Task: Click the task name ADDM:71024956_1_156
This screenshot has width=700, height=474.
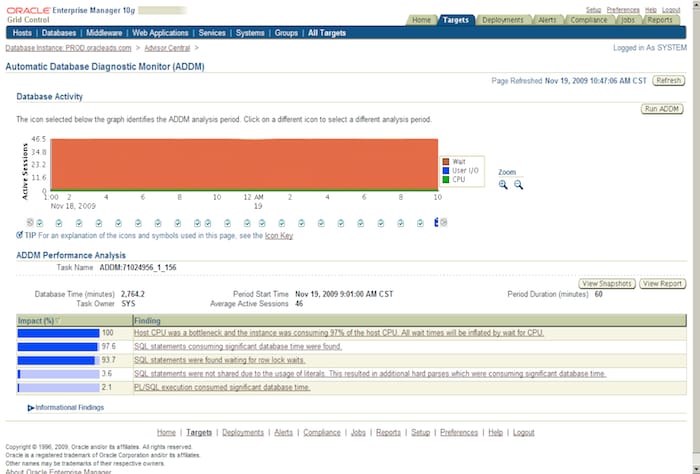Action: (x=138, y=267)
